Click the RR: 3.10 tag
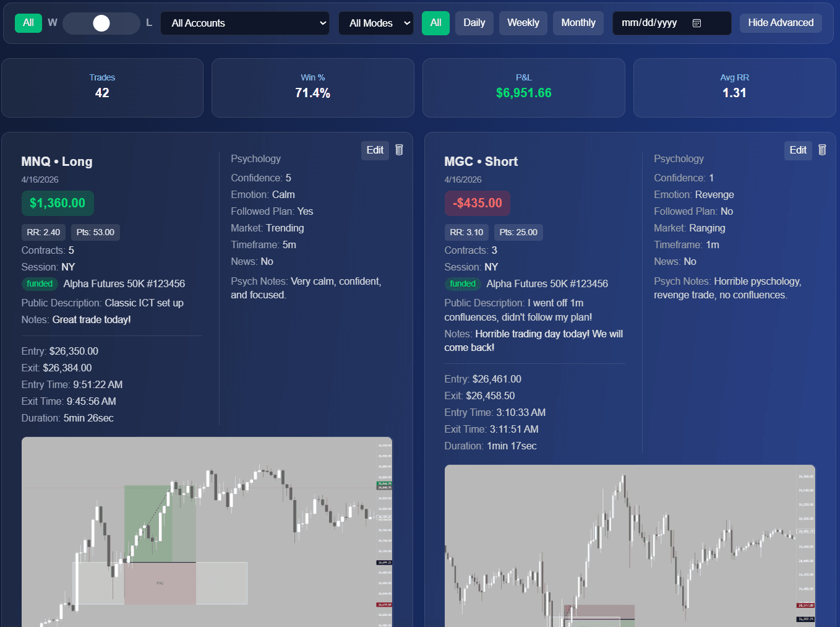Viewport: 840px width, 627px height. tap(466, 232)
